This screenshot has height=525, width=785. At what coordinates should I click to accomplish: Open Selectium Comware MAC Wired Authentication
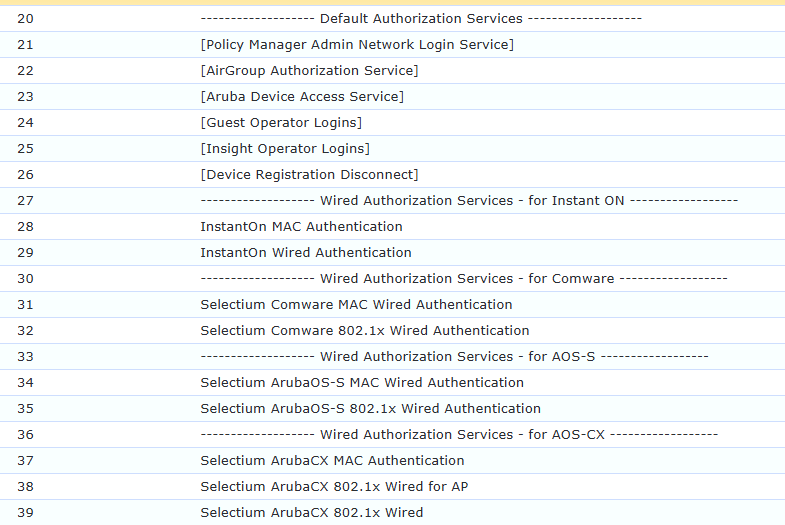click(x=356, y=305)
